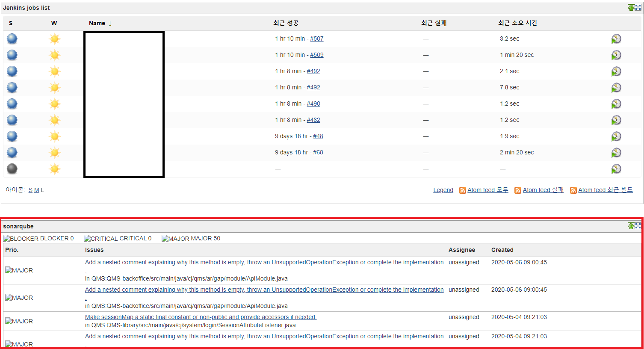Click the MAJOR 50 count text
Screen dimensions: 644x349
(205, 239)
